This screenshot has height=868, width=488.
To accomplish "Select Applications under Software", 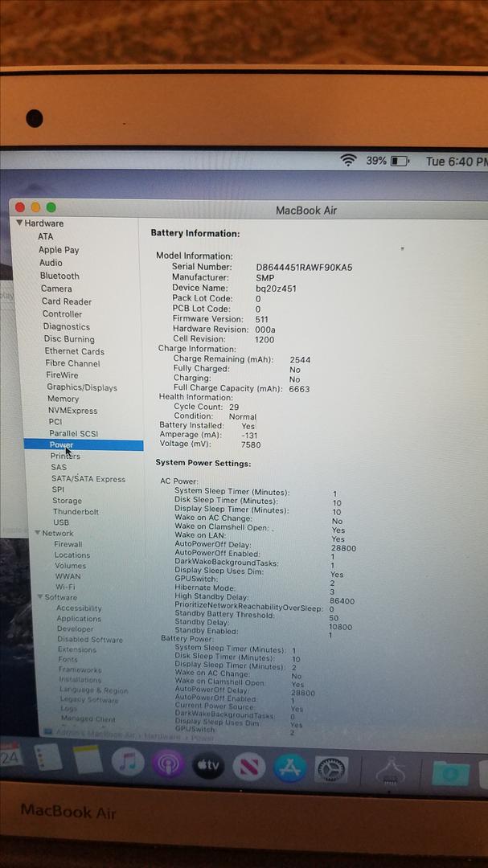I will (80, 618).
